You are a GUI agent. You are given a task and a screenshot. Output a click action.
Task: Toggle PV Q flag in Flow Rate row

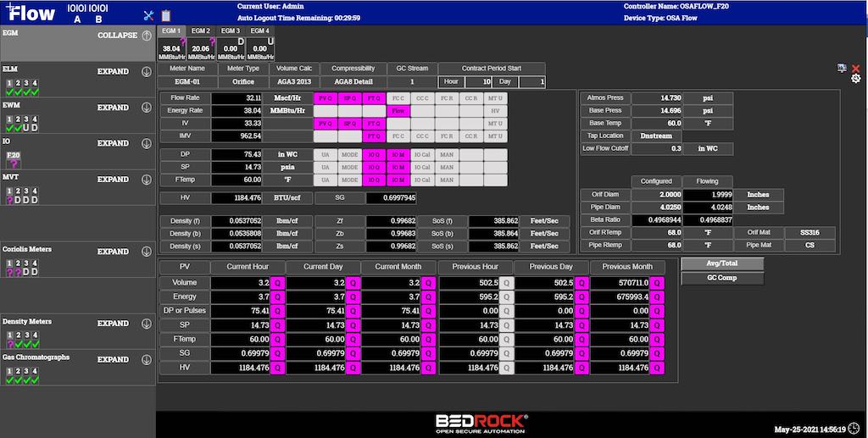[325, 98]
